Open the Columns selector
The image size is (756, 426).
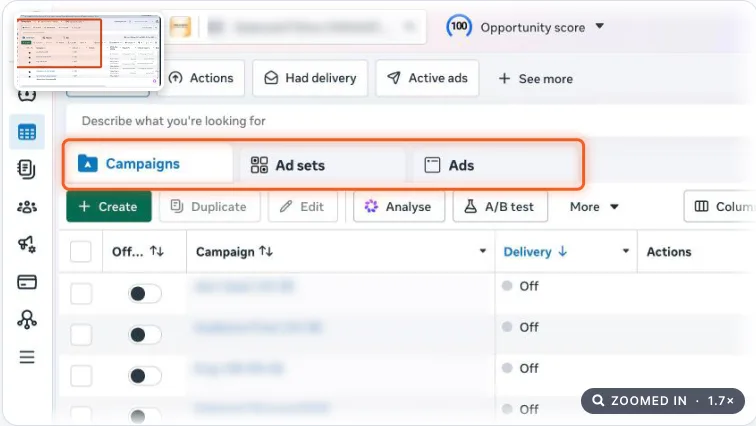(721, 207)
